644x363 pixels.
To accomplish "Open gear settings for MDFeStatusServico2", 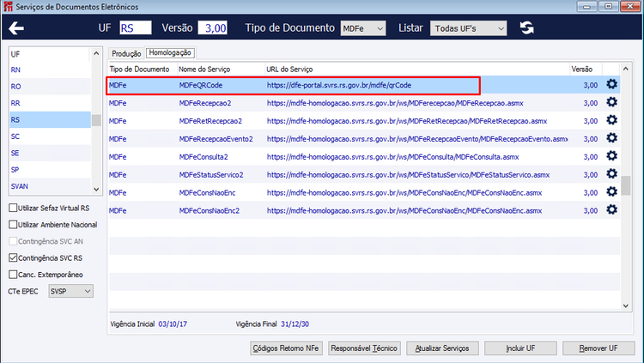I will point(611,173).
